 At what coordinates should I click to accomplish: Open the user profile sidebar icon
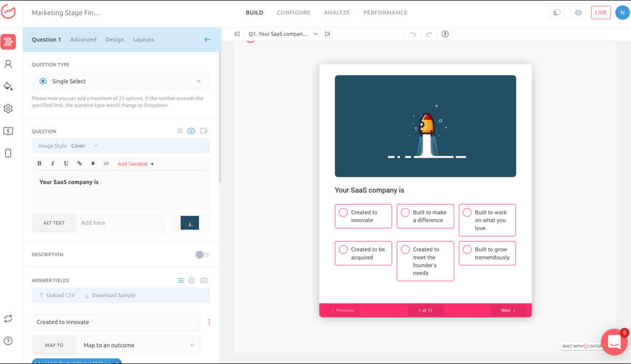click(x=8, y=64)
